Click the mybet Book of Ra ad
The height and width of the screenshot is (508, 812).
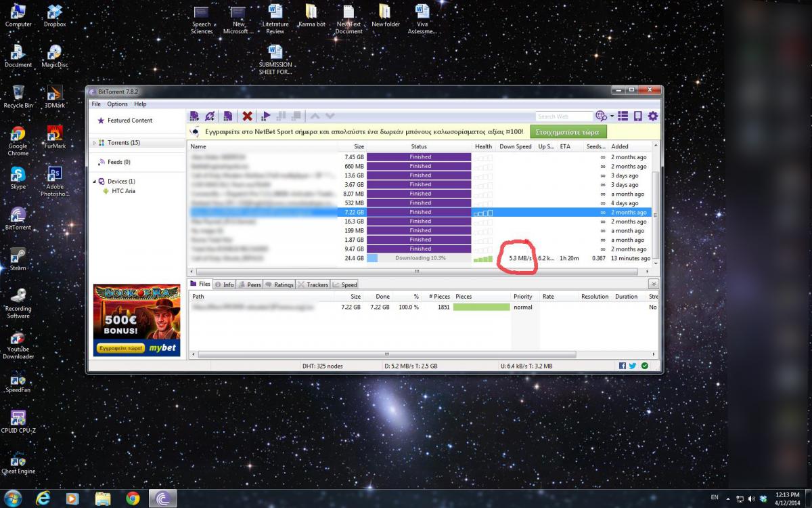[x=137, y=320]
